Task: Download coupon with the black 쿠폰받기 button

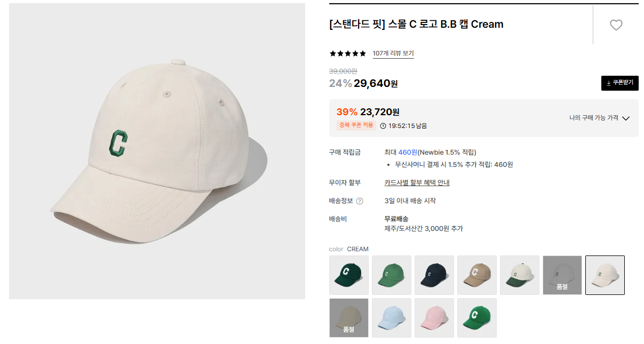Action: click(619, 83)
